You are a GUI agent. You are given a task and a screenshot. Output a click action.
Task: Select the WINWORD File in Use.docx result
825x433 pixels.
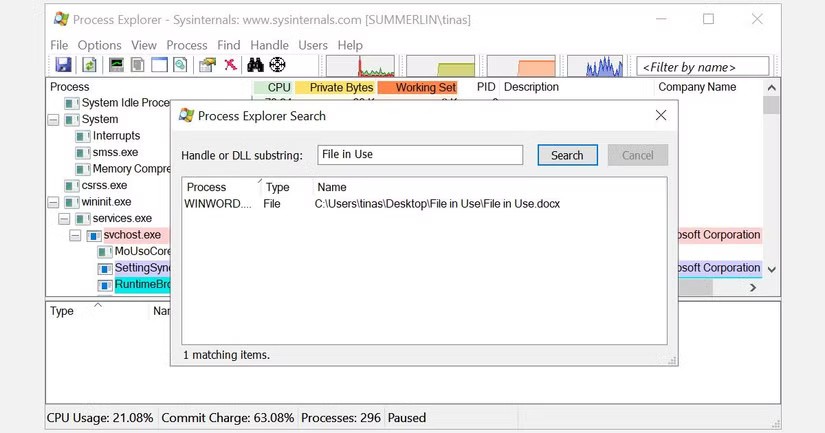(x=372, y=204)
